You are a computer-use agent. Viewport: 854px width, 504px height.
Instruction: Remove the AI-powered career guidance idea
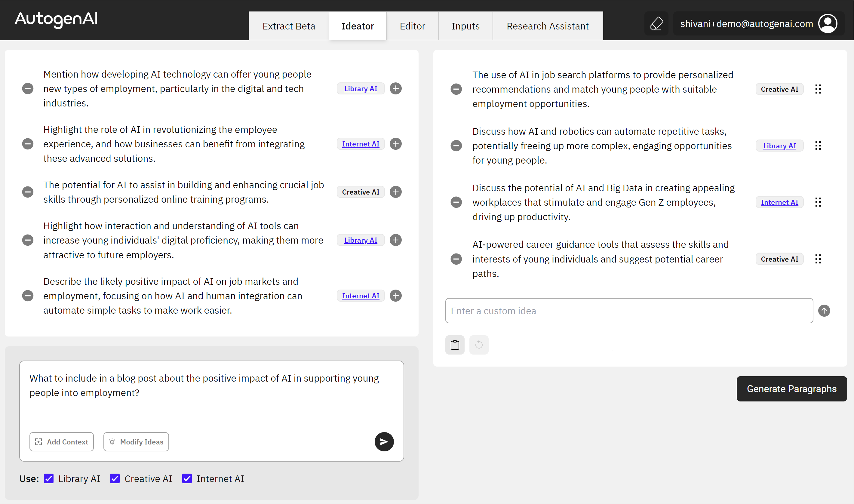point(456,259)
